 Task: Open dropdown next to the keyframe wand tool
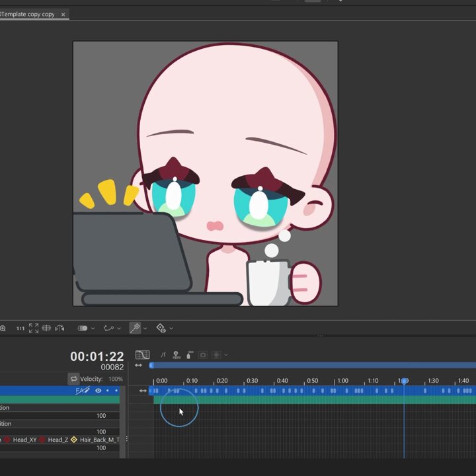click(145, 329)
